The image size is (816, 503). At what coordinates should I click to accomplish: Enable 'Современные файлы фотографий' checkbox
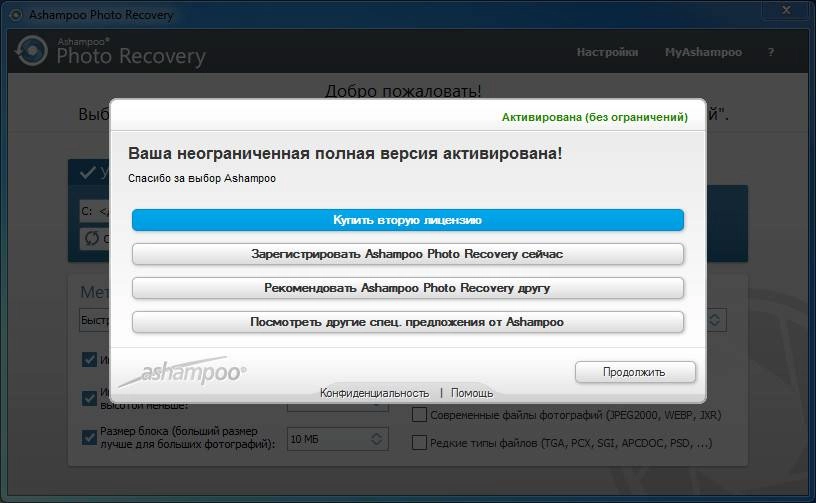pos(419,415)
